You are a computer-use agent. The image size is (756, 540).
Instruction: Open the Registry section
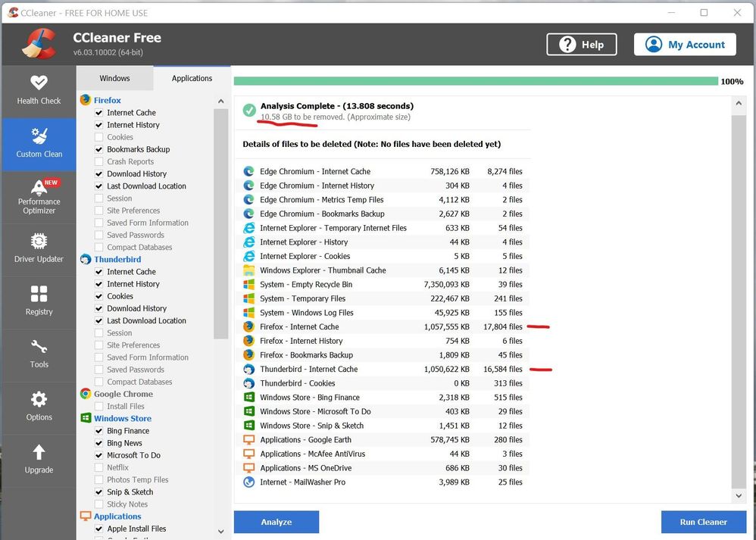coord(39,302)
